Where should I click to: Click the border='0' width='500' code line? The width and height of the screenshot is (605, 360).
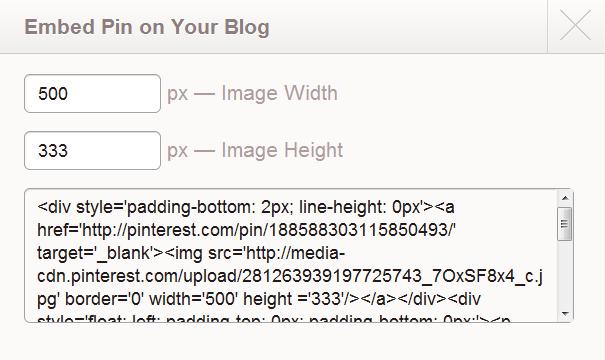pos(259,299)
